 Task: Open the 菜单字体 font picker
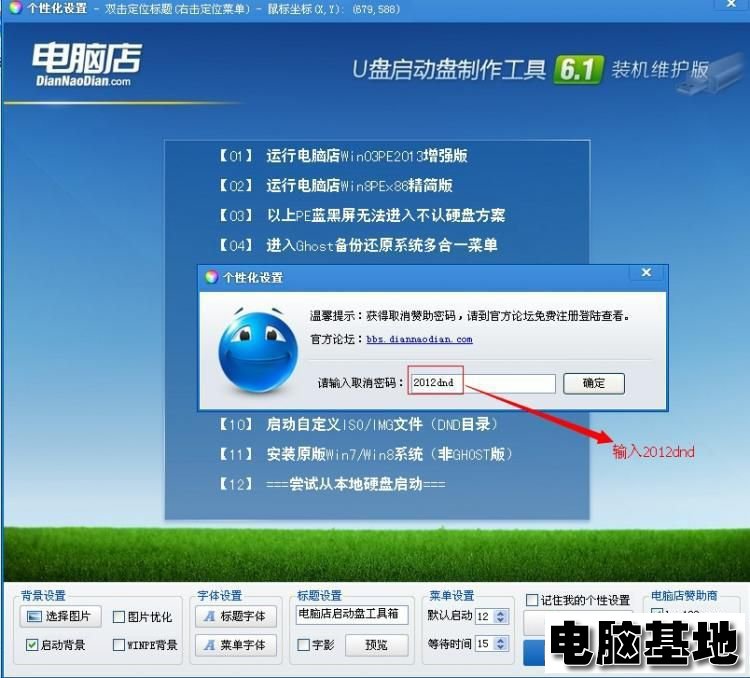click(236, 645)
